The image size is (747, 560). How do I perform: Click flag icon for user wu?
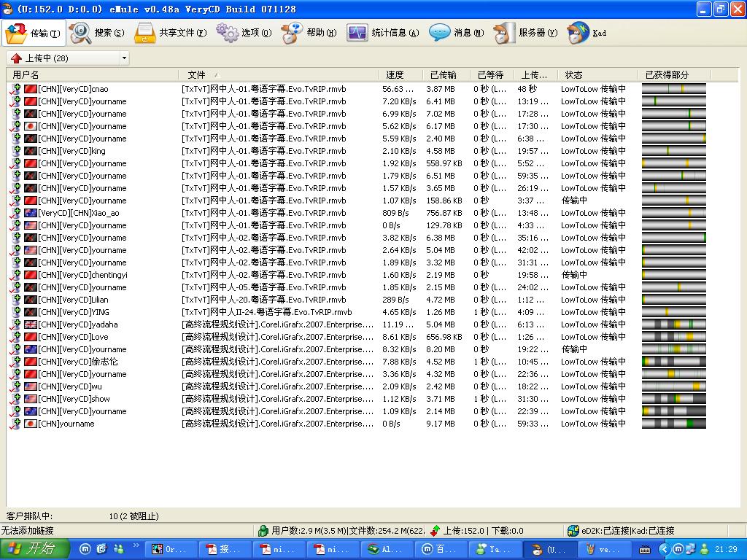point(31,386)
